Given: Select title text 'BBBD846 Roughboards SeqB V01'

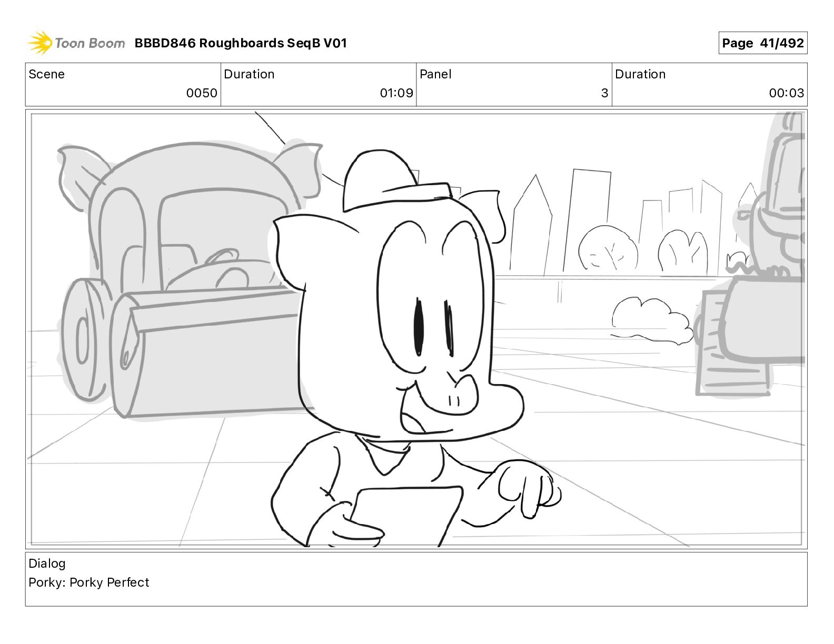Looking at the screenshot, I should click(x=241, y=43).
